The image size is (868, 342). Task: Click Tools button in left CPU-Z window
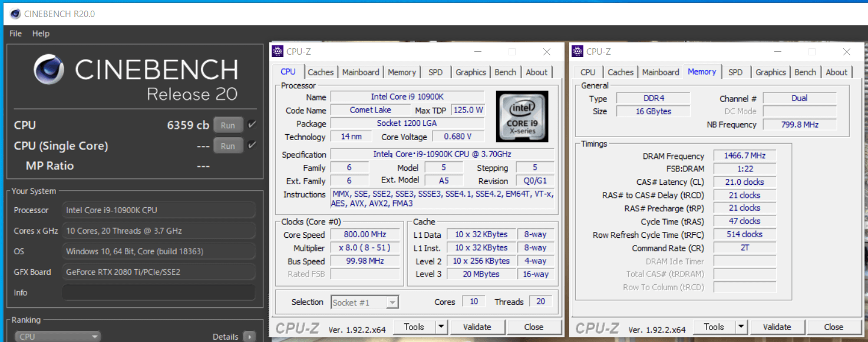coord(414,327)
